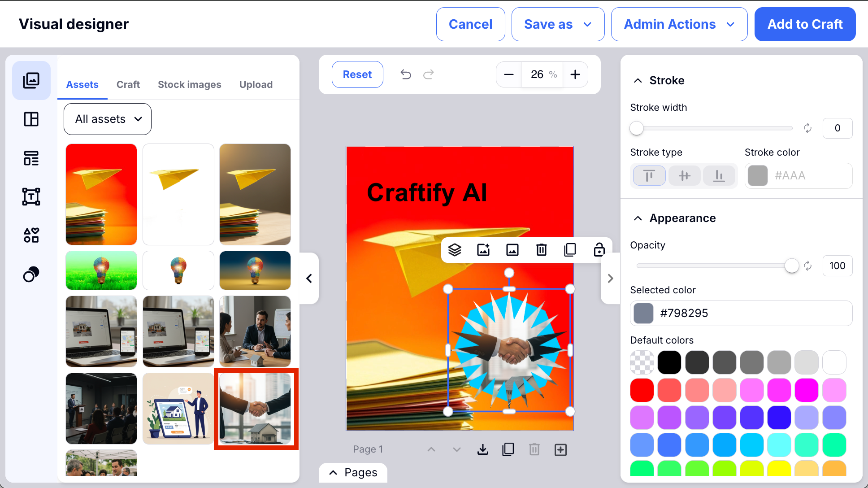
Task: Collapse the Appearance section
Action: click(638, 218)
